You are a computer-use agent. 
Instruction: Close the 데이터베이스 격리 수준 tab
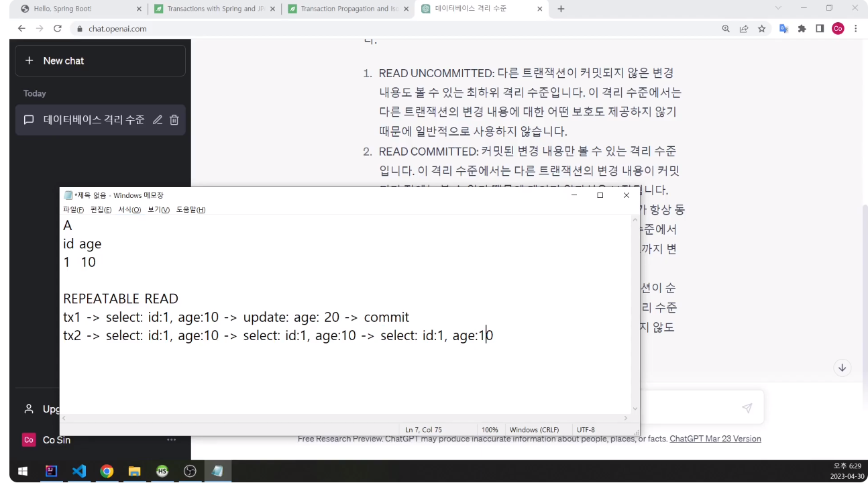pos(540,9)
